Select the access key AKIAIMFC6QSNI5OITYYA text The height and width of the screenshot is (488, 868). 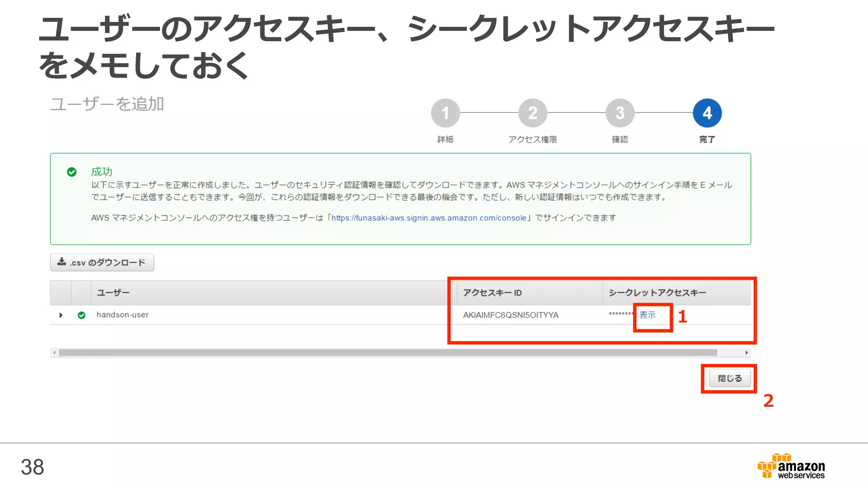click(x=511, y=315)
